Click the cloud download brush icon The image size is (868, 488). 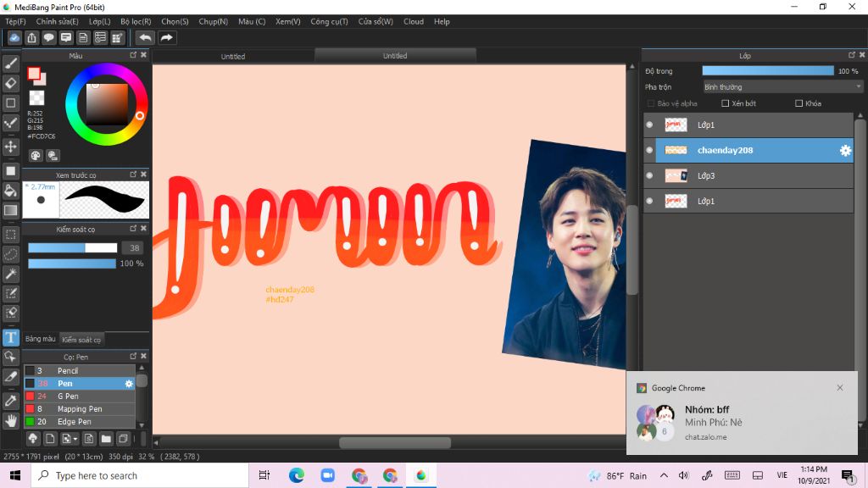(33, 439)
